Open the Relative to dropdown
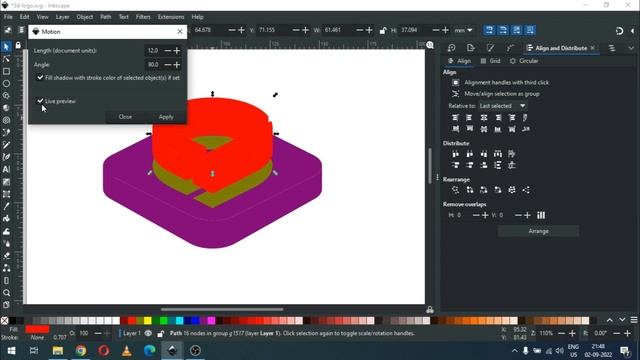The width and height of the screenshot is (640, 360). pos(502,106)
